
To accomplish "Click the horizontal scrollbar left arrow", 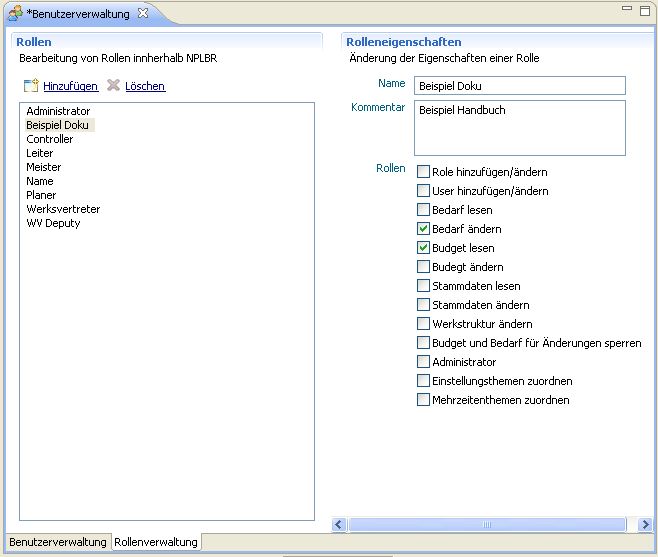I will 339,524.
